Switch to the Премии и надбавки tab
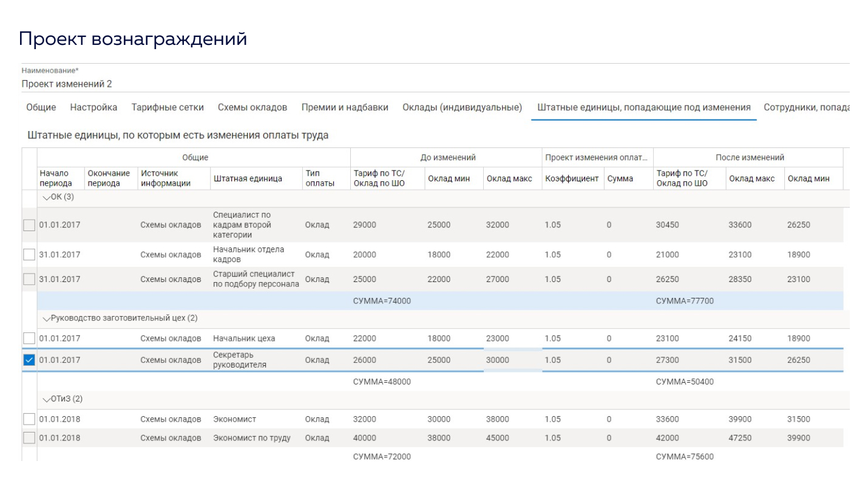This screenshot has height=478, width=868. coord(344,107)
